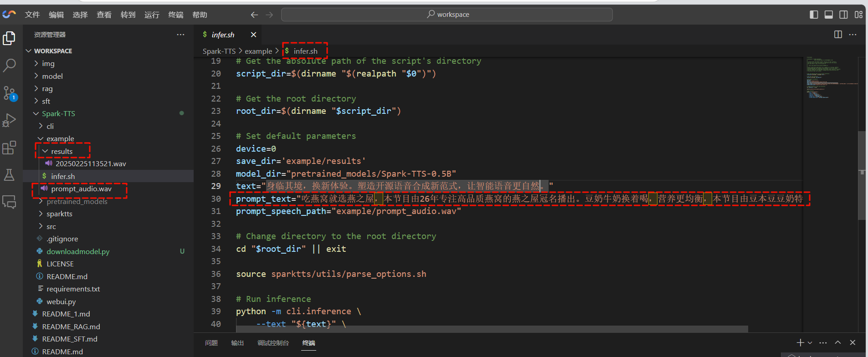Image resolution: width=868 pixels, height=357 pixels.
Task: Open Explorer views and more actions menu
Action: point(180,35)
